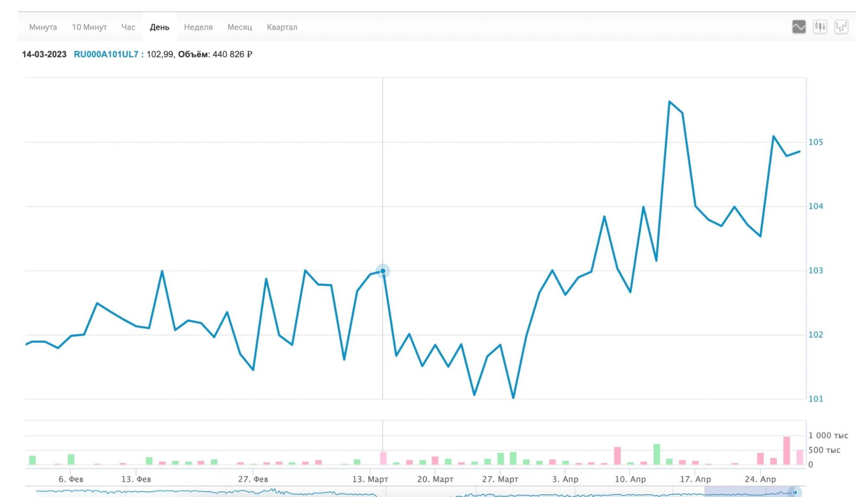Image resolution: width=868 pixels, height=497 pixels.
Task: Click the 27. Март date label
Action: click(x=500, y=479)
